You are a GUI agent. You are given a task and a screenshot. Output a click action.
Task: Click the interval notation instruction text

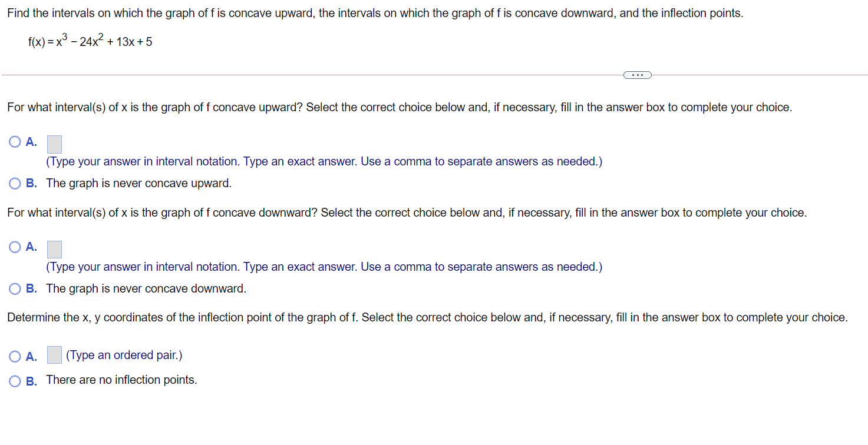[324, 161]
